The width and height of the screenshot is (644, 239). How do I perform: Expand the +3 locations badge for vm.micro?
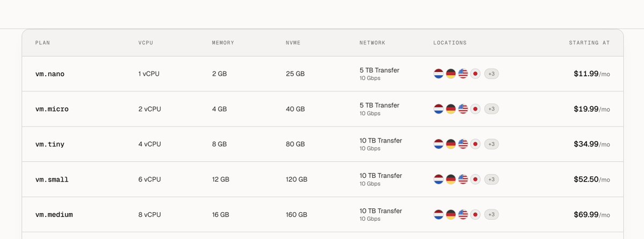491,109
